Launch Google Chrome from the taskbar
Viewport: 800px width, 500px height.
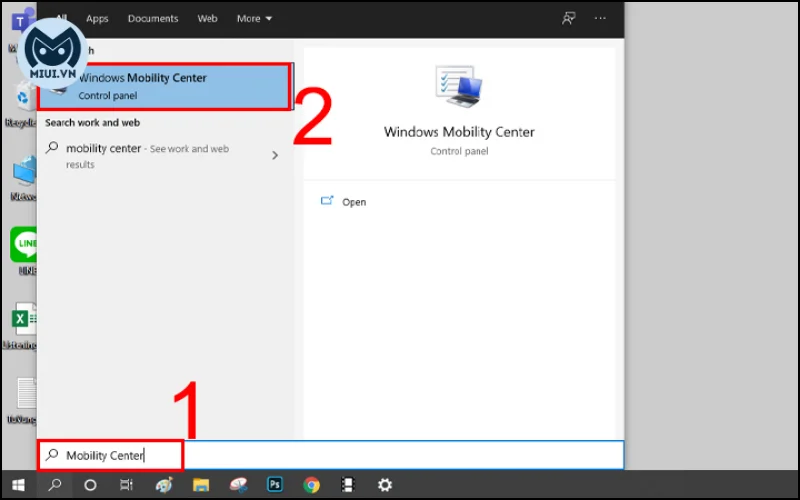(311, 485)
